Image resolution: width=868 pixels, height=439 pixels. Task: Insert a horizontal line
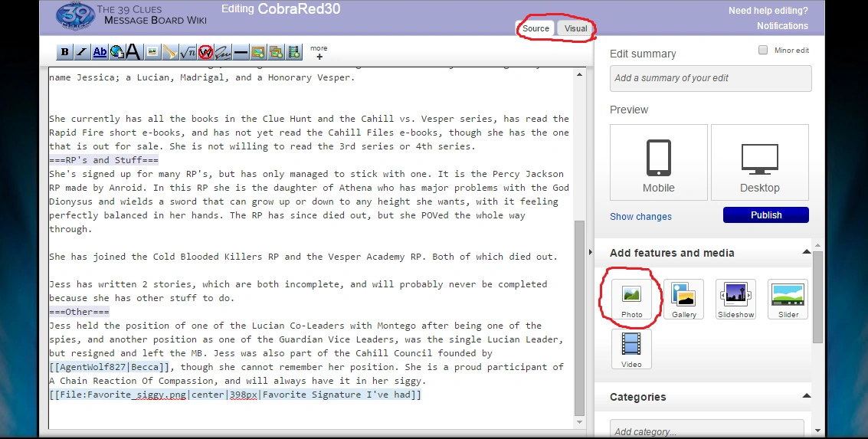(x=241, y=52)
